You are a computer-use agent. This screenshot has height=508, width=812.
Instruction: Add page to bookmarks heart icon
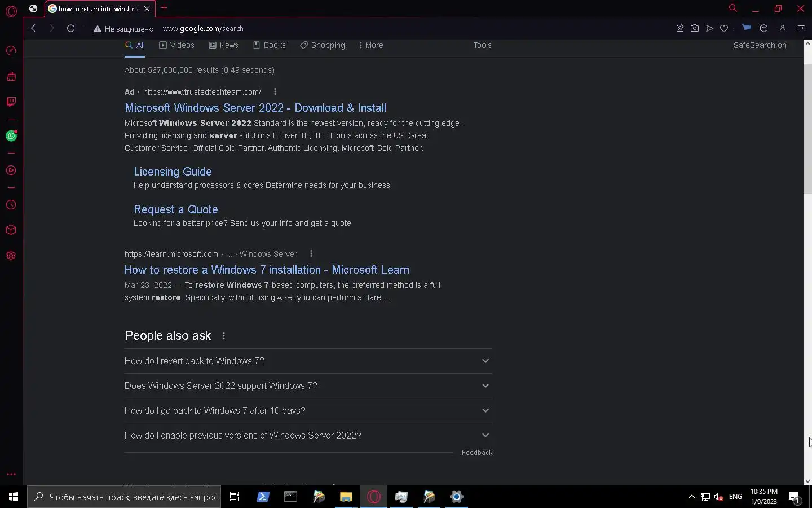(724, 28)
